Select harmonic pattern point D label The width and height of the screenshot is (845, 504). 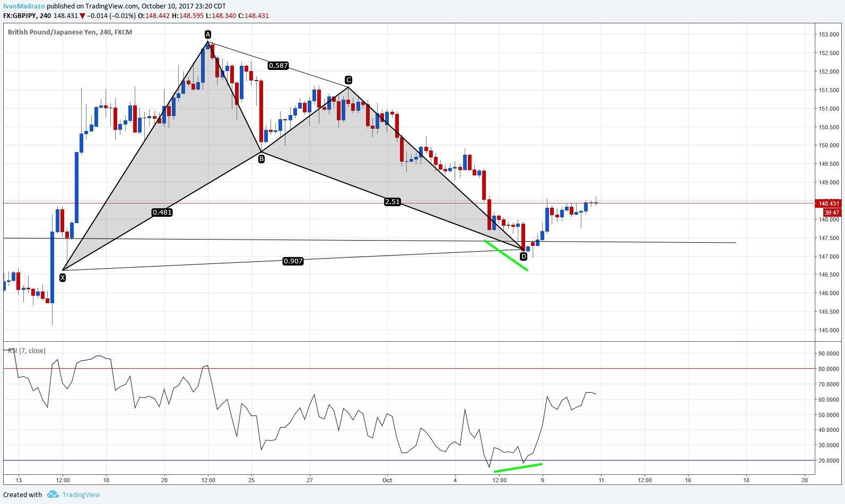[x=524, y=257]
